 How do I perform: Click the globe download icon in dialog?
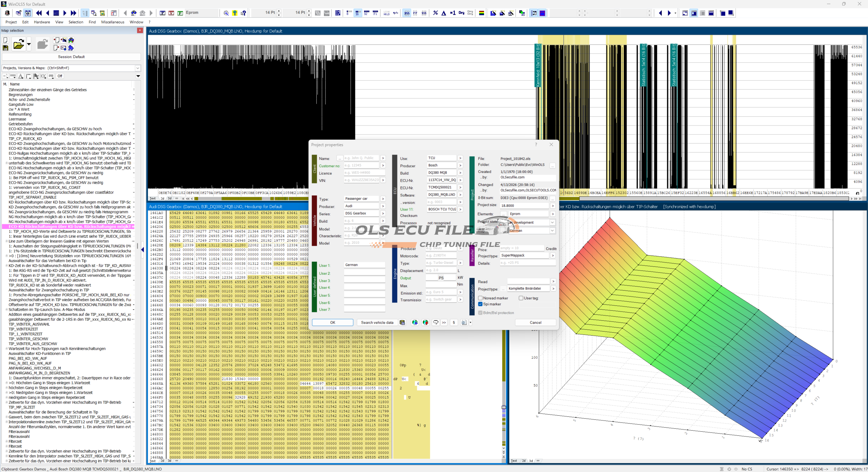point(415,322)
